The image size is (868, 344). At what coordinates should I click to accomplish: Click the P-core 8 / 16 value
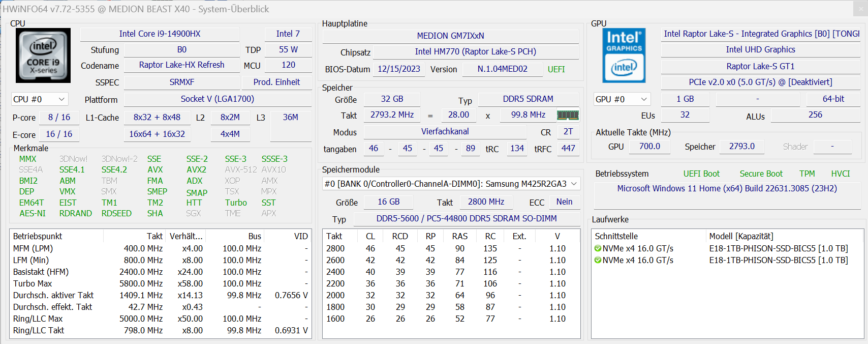click(59, 117)
